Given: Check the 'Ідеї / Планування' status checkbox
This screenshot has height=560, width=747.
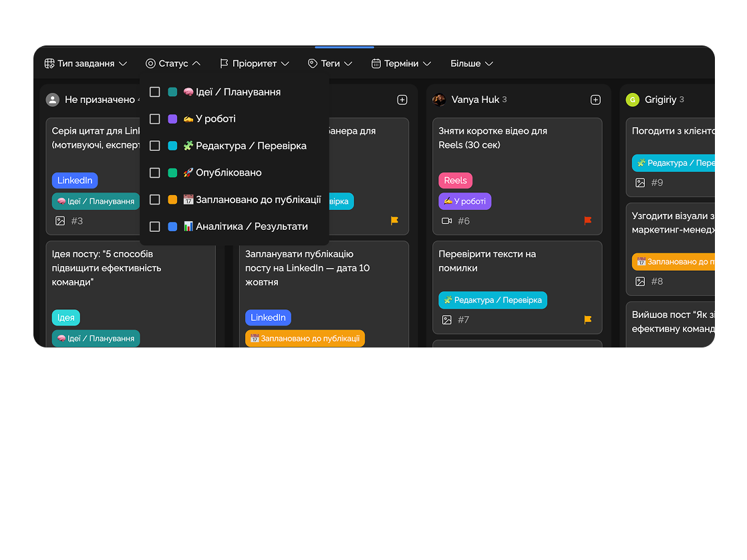Looking at the screenshot, I should (155, 92).
